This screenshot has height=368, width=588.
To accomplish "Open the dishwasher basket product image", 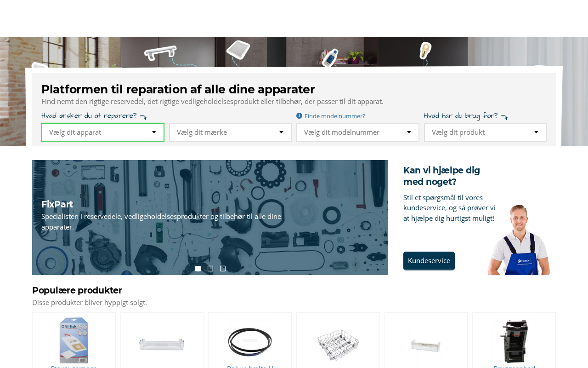I will (x=338, y=344).
